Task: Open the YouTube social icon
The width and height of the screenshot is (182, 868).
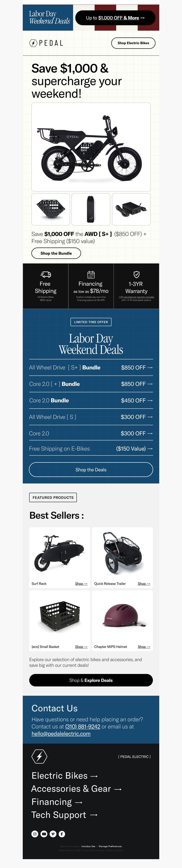Action: 44,834
